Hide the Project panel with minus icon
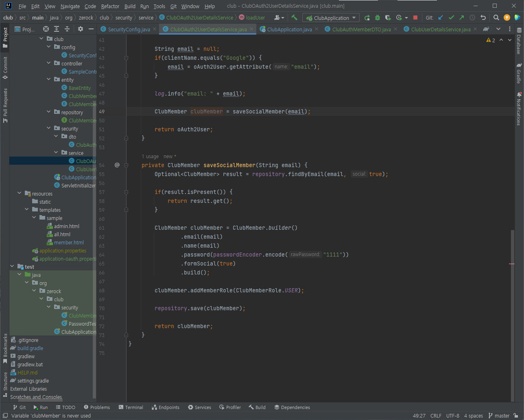524x420 pixels. coord(91,29)
